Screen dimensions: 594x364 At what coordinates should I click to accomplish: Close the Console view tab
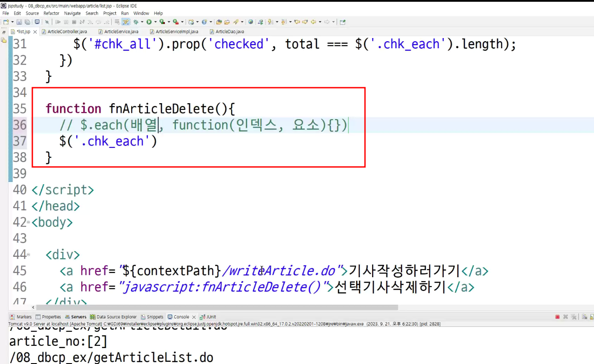[x=194, y=317]
